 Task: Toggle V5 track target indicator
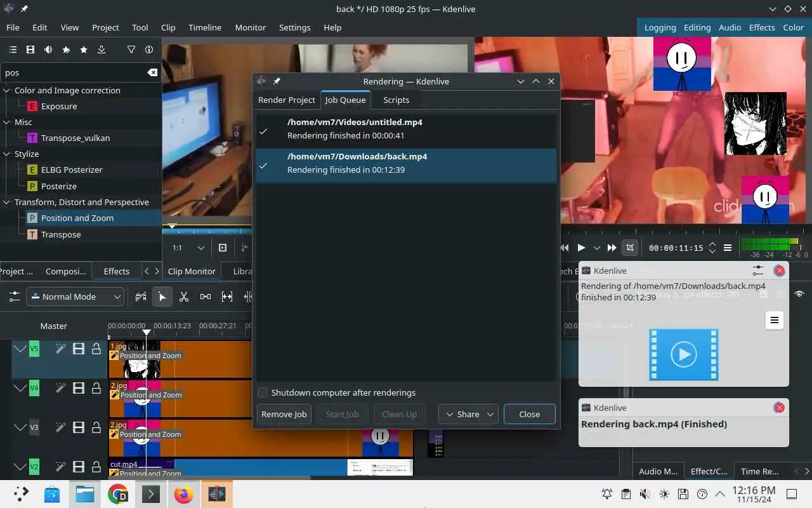click(x=34, y=349)
